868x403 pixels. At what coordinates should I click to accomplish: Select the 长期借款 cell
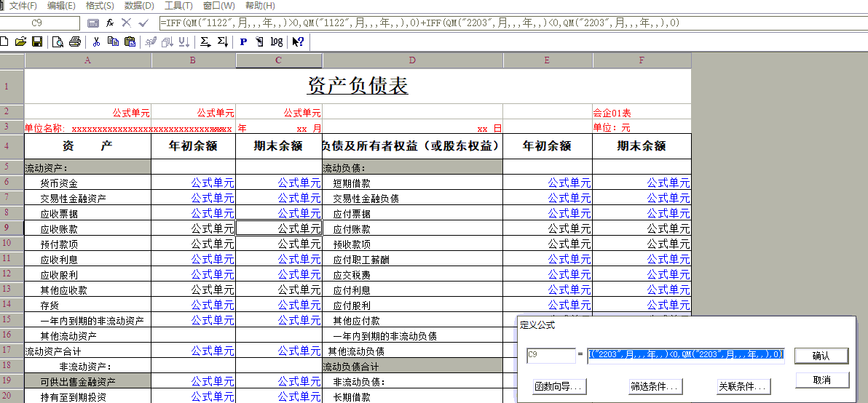412,397
